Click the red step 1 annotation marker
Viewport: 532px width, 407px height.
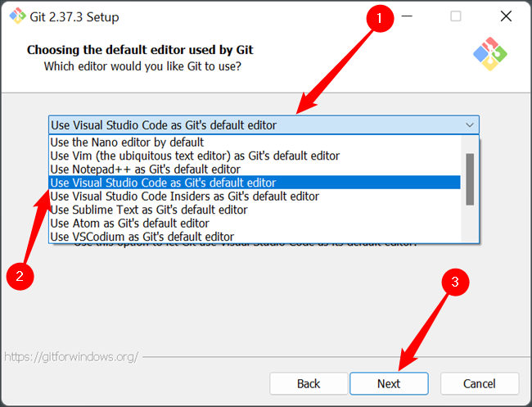[x=378, y=16]
